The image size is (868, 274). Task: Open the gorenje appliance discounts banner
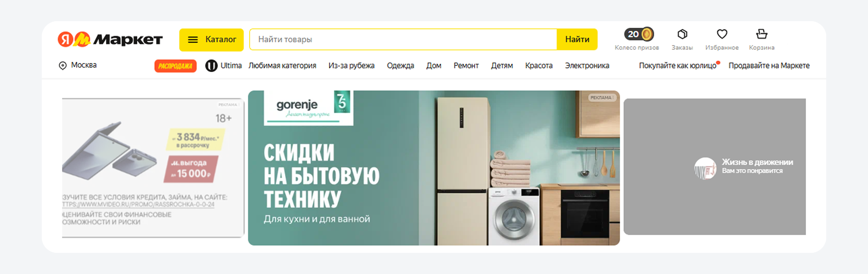click(434, 168)
